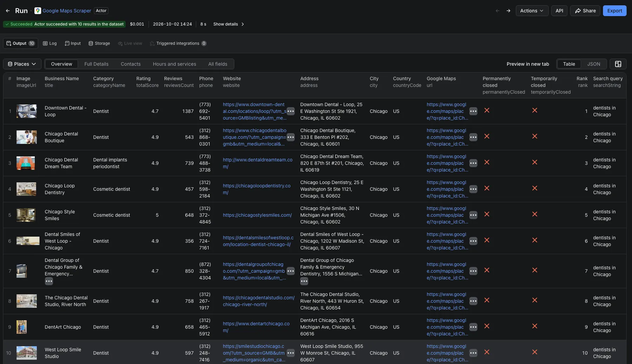Click permanently closed X for Downtown Dental
Viewport: 632px width, 364px height.
[x=487, y=110]
